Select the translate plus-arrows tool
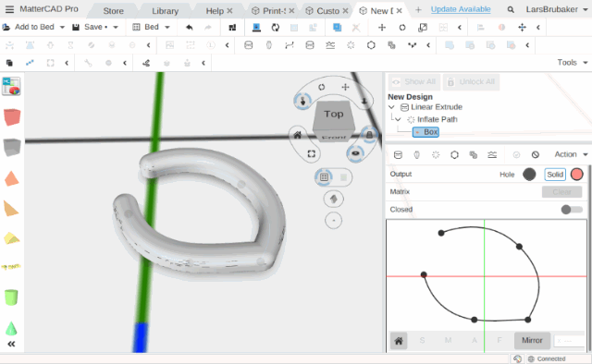The height and width of the screenshot is (364, 592). (x=382, y=27)
